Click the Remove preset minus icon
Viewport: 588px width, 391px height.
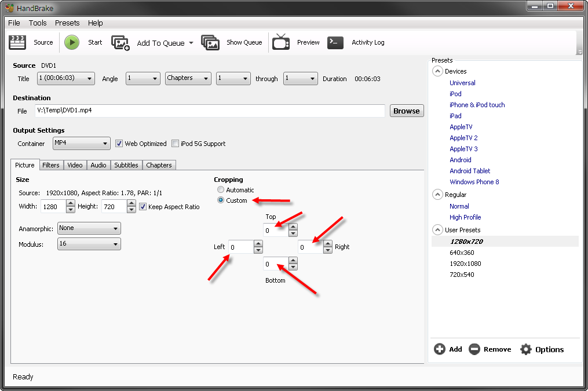pos(474,349)
